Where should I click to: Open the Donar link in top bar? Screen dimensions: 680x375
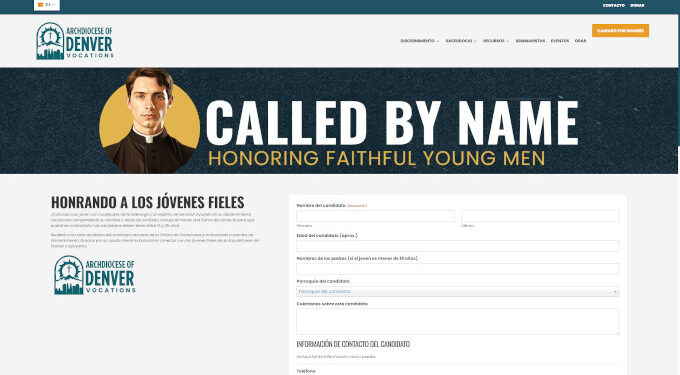tap(637, 6)
